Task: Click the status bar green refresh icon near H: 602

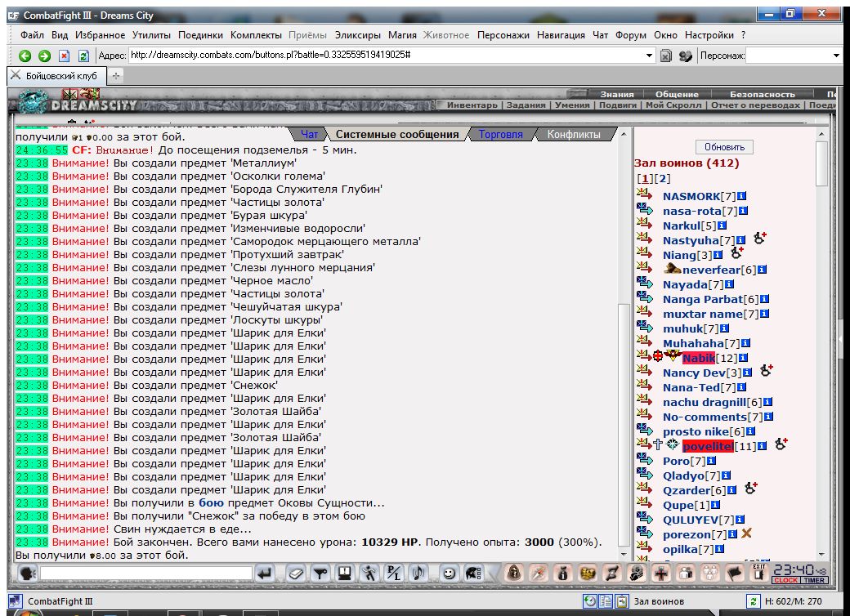Action: pos(753,600)
